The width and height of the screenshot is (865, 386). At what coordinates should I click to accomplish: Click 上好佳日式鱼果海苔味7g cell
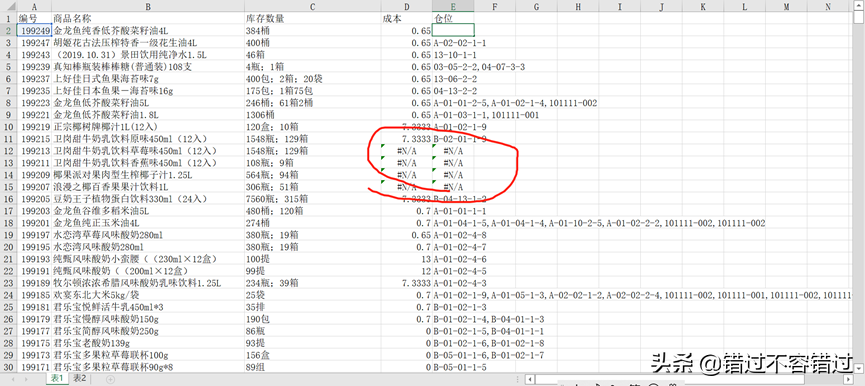point(148,79)
